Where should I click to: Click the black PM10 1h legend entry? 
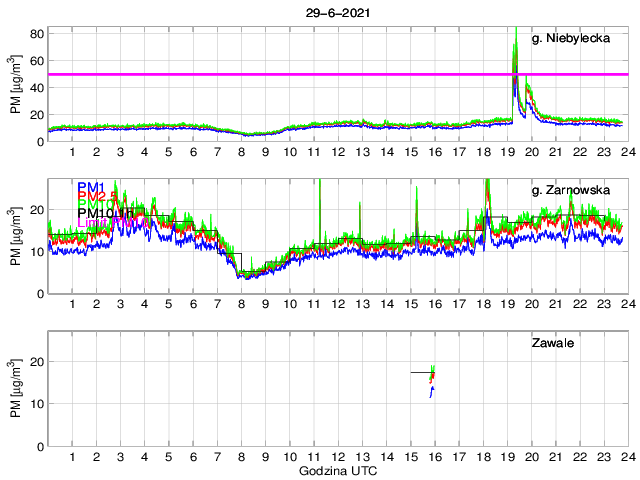[105, 213]
